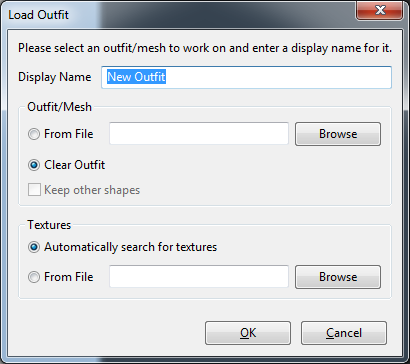Viewport: 410px width, 364px height.
Task: Click the Clear Outfit label text
Action: click(x=75, y=165)
